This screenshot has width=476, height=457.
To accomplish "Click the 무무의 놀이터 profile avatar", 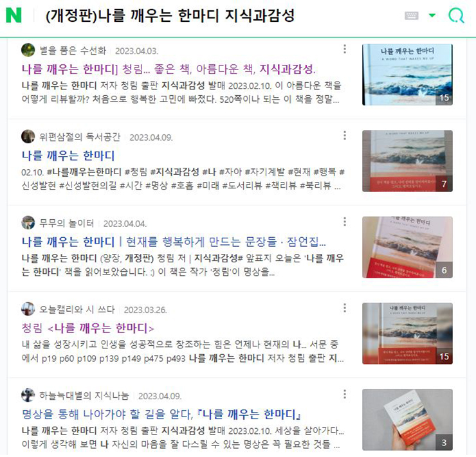I will [x=28, y=222].
